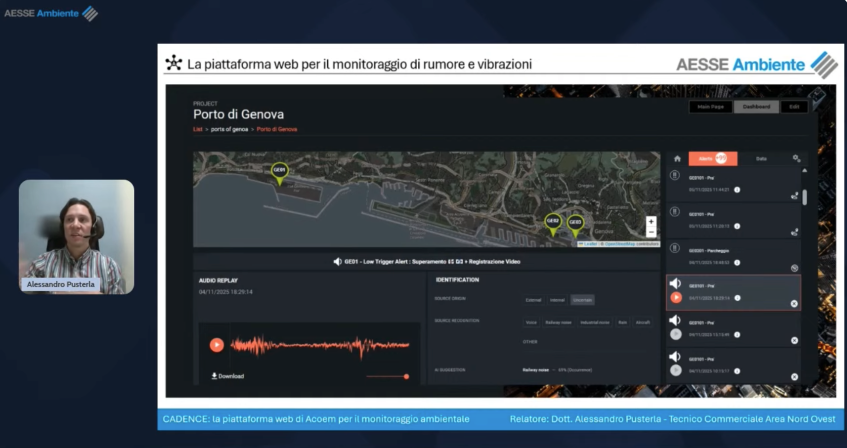847x448 pixels.
Task: Zoom out on the map with minus
Action: (651, 232)
